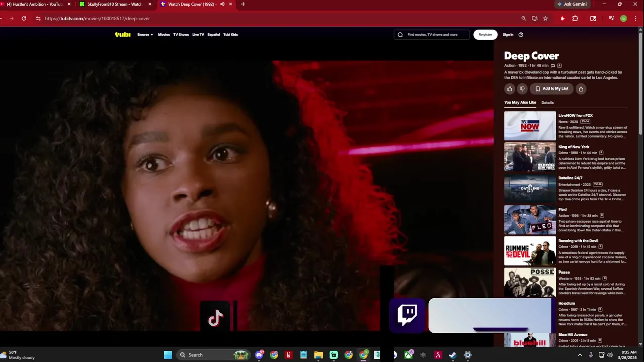Click the Sign In link

coord(508,35)
